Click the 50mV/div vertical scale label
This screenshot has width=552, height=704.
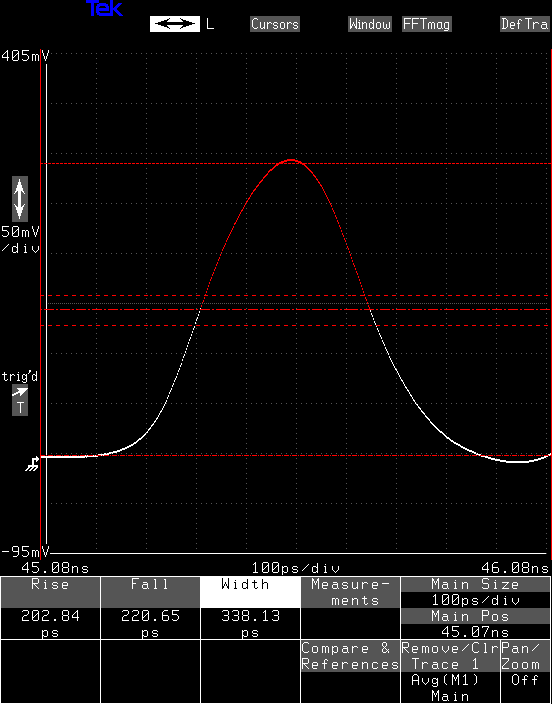pyautogui.click(x=20, y=240)
